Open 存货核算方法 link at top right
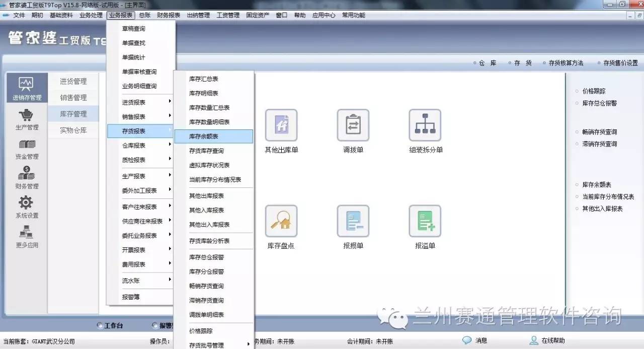The height and width of the screenshot is (349, 644). tap(566, 63)
